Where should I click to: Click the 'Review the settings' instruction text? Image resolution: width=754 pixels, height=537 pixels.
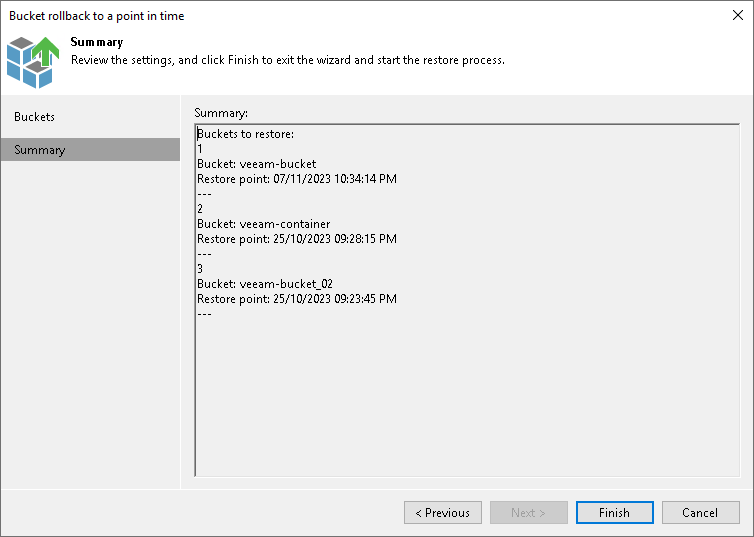[x=288, y=60]
